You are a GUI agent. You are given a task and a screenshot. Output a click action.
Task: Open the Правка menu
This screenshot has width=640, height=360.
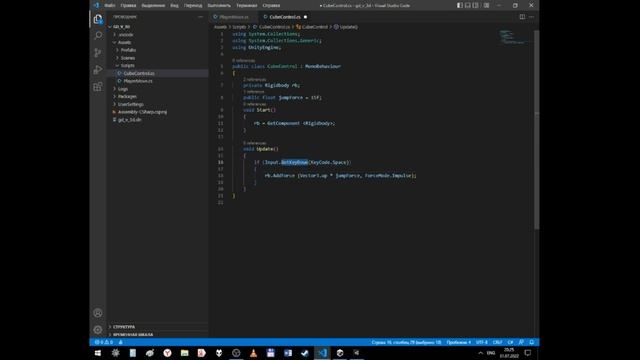point(128,6)
